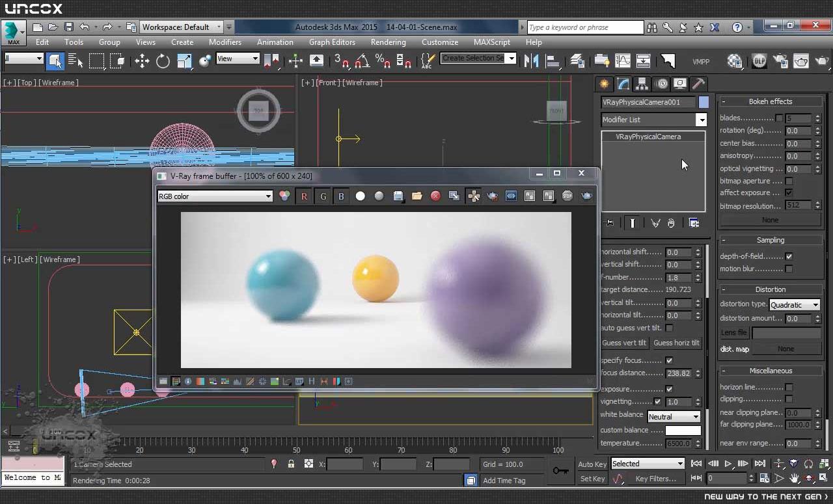Toggle the vignetting checkbox
The width and height of the screenshot is (833, 504).
(x=657, y=402)
